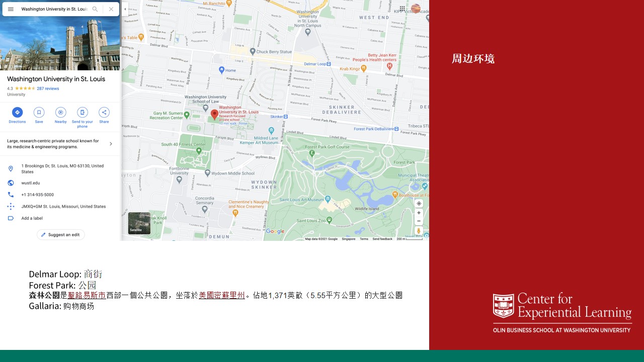This screenshot has width=644, height=362.
Task: Click Clementine's Naughty and Nice Creamery marker
Action: point(236,213)
